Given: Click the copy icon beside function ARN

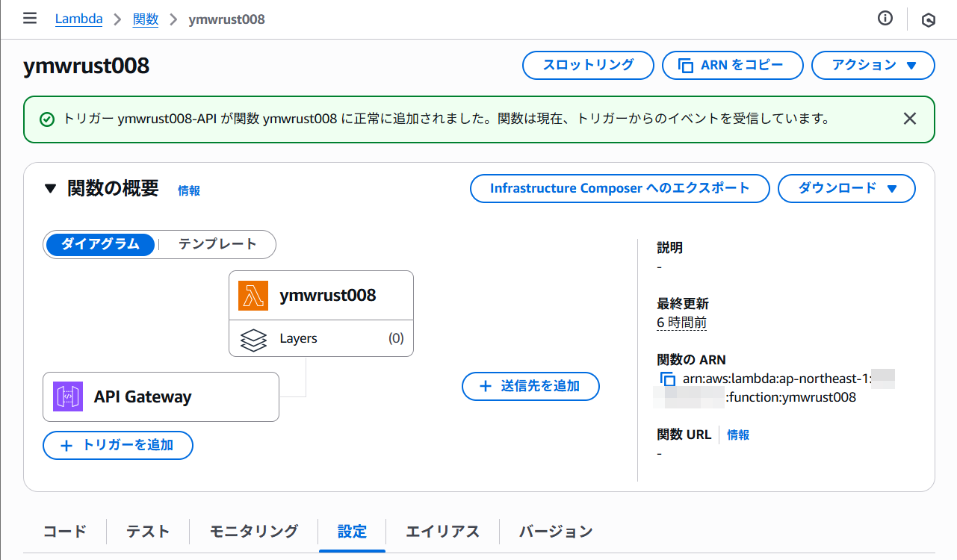Looking at the screenshot, I should pyautogui.click(x=667, y=379).
